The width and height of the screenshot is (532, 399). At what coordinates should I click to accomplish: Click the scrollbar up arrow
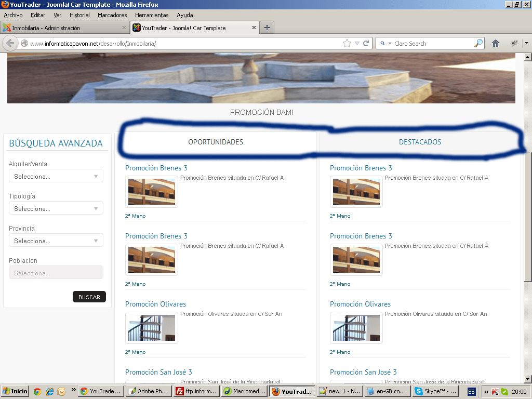(x=528, y=57)
